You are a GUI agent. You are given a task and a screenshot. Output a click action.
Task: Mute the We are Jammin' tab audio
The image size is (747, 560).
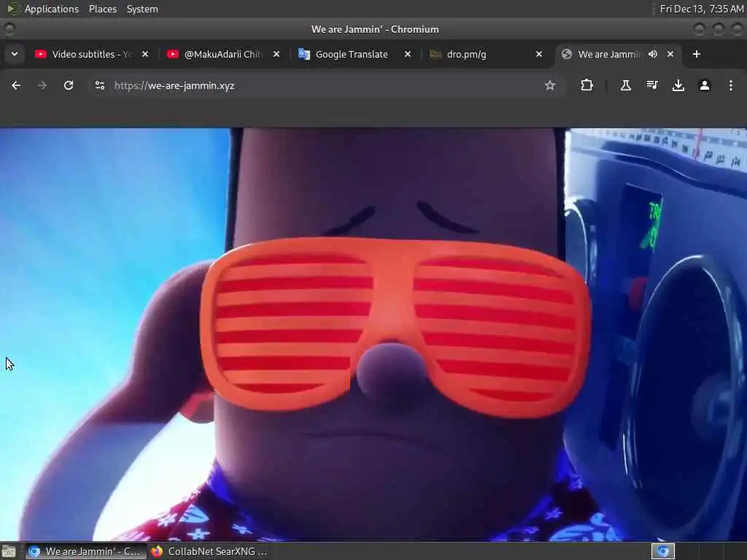point(653,54)
